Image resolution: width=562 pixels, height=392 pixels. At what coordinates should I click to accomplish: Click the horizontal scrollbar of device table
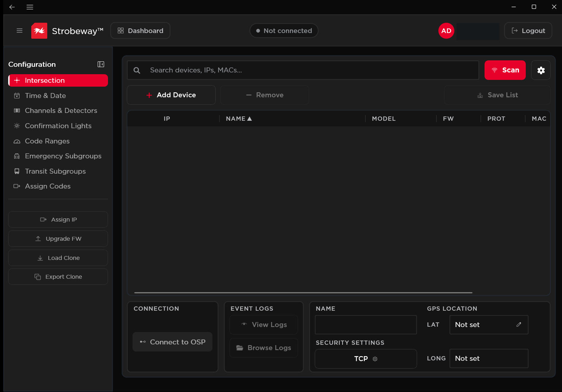click(x=303, y=293)
